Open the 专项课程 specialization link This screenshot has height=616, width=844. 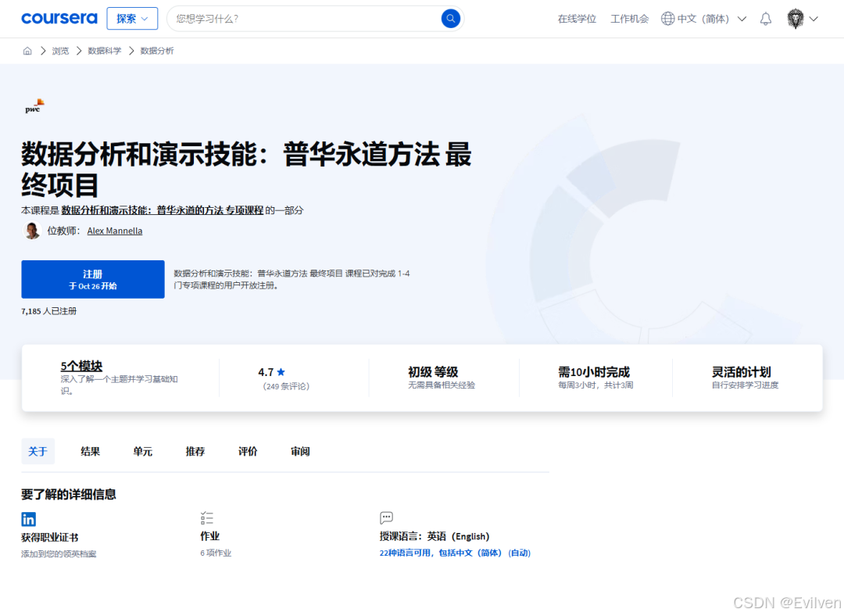click(162, 210)
